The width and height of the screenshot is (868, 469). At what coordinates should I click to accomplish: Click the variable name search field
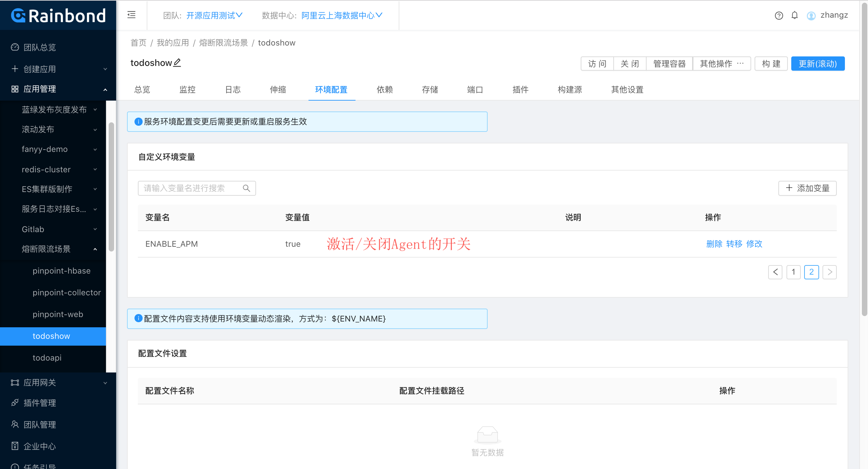click(x=197, y=188)
